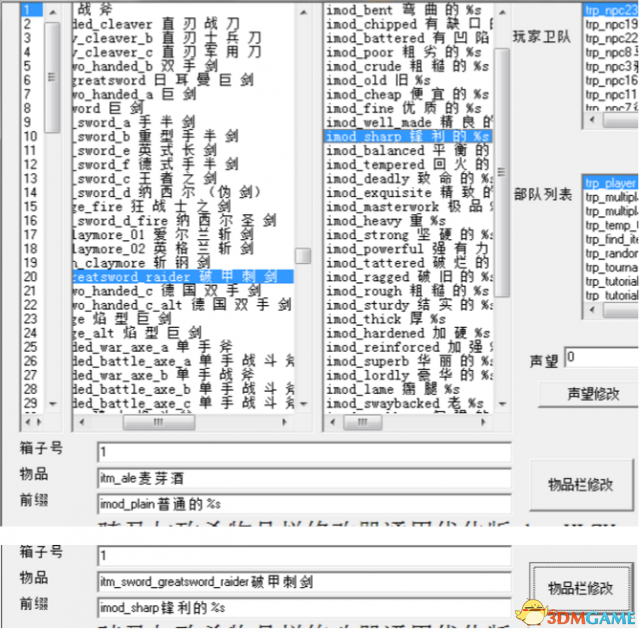Click the 声望修改 button

(591, 394)
